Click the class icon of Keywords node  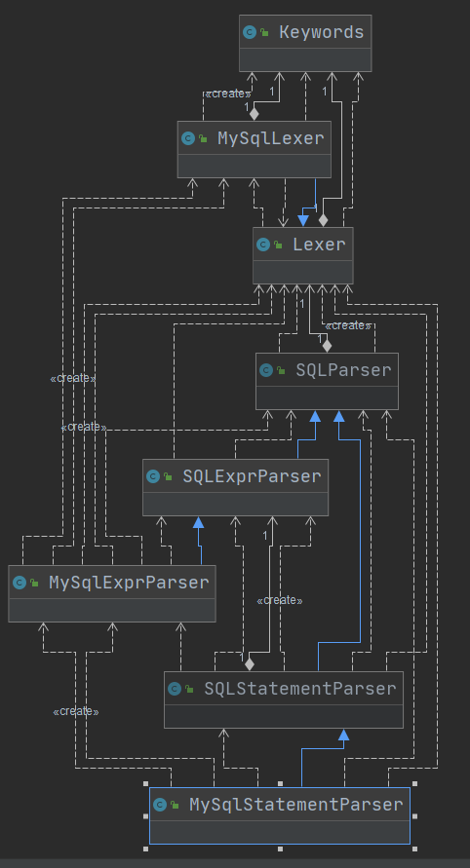[250, 32]
